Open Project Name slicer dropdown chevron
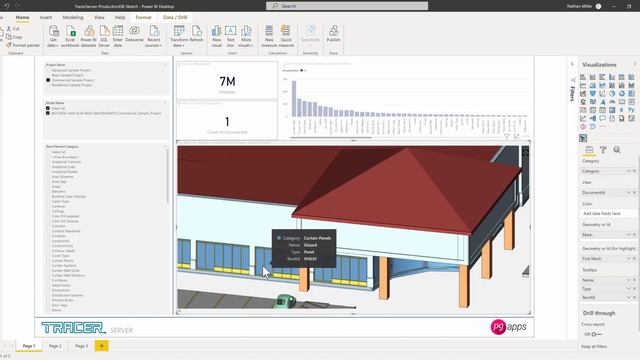Viewport: 640px width, 360px height. click(x=165, y=65)
